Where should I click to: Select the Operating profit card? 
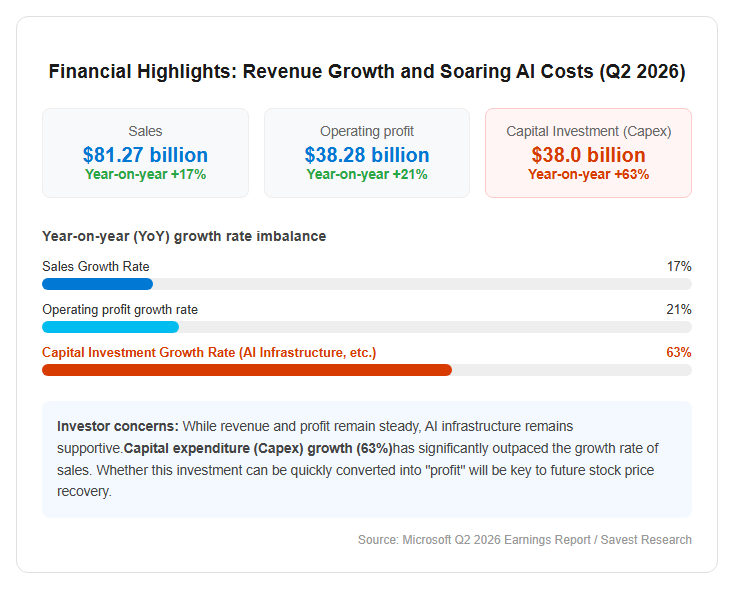(x=367, y=153)
